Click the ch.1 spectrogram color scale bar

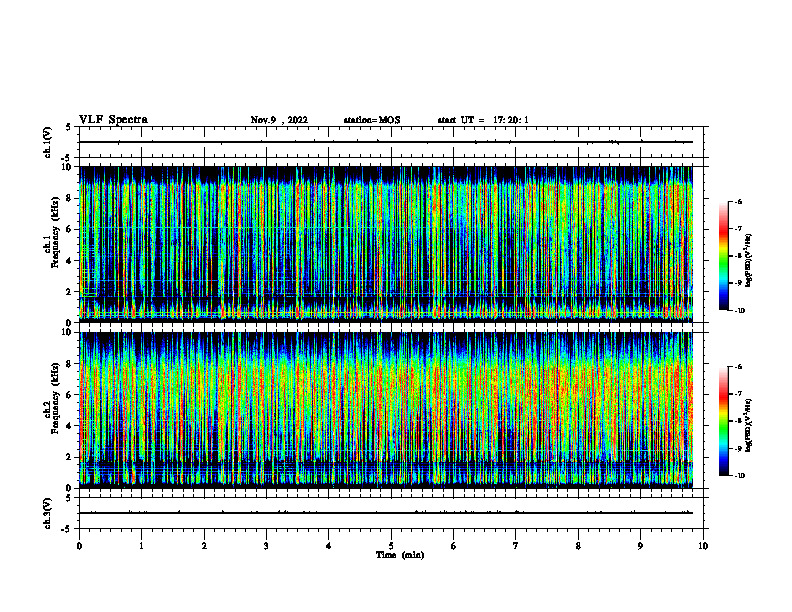click(723, 256)
